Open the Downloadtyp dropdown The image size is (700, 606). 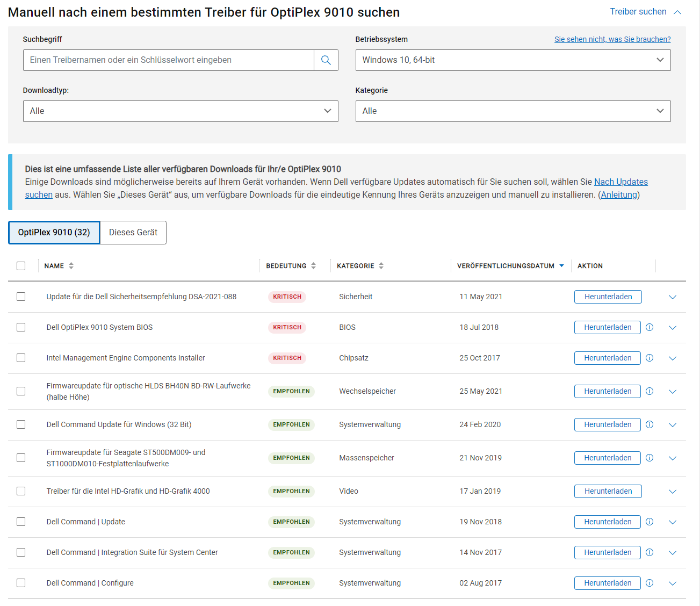coord(181,111)
